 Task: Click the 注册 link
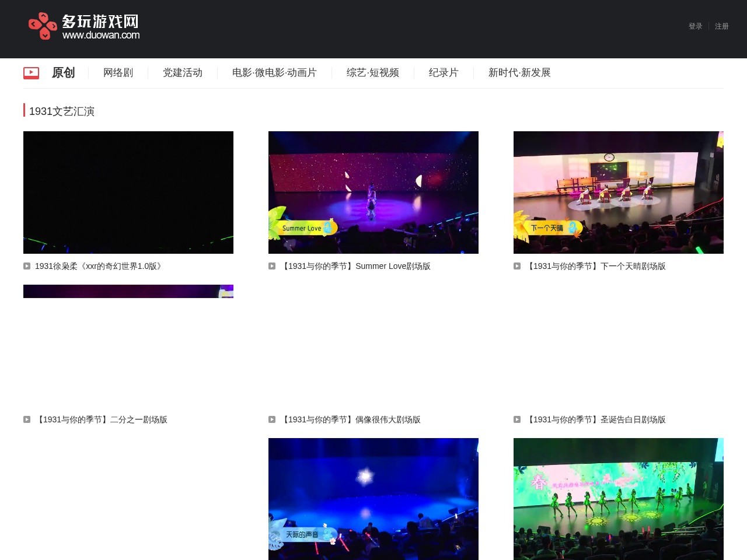pos(721,26)
